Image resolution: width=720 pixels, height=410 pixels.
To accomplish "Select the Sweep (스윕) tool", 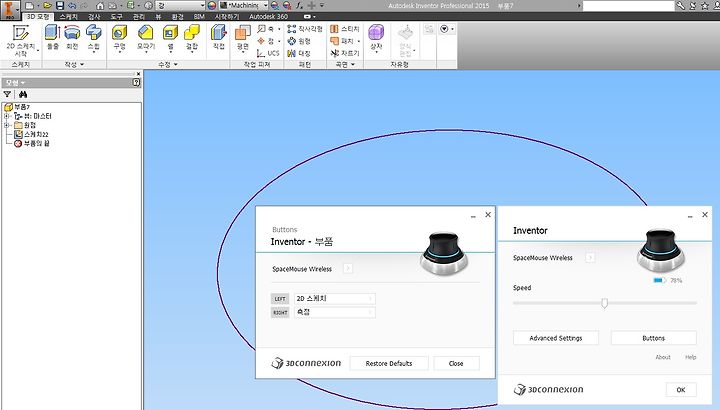I will [x=93, y=38].
